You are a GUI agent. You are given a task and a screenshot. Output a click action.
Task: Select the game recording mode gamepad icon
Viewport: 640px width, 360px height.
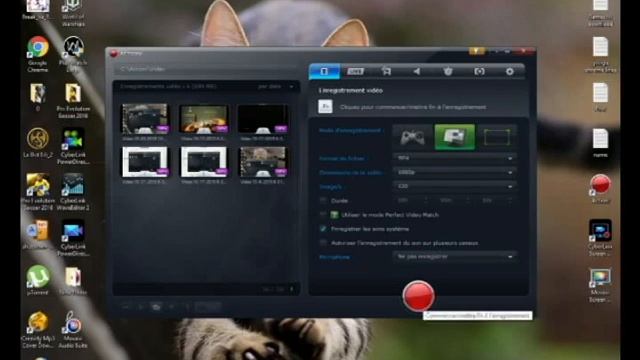(x=412, y=138)
